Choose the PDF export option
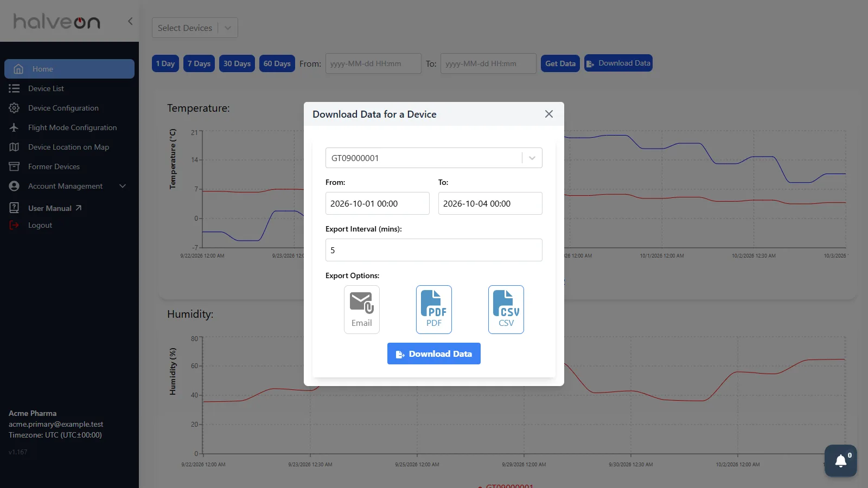This screenshot has height=488, width=868. click(434, 310)
